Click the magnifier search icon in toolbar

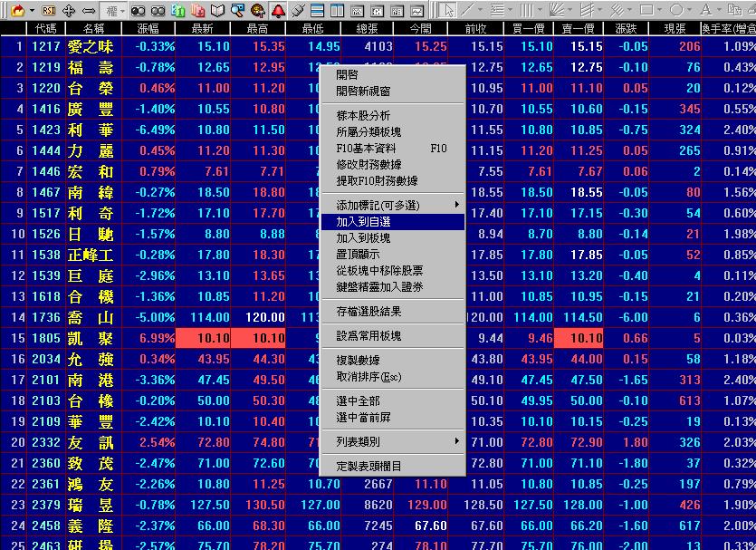(x=237, y=10)
